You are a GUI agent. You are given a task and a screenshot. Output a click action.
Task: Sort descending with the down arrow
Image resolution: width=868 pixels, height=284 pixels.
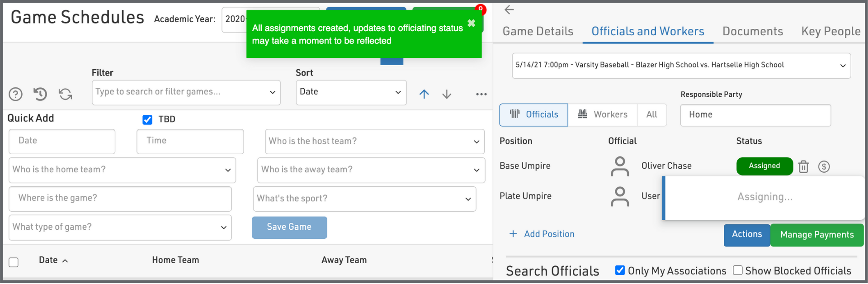(447, 94)
